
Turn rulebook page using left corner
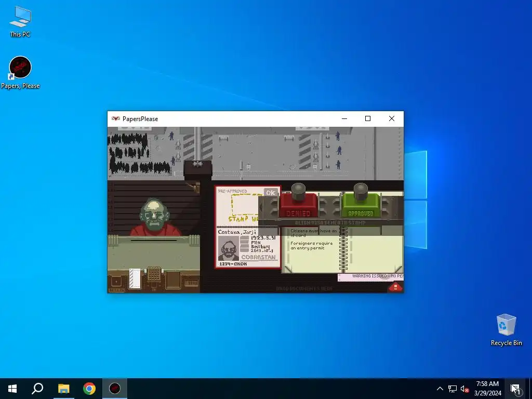[x=288, y=269]
